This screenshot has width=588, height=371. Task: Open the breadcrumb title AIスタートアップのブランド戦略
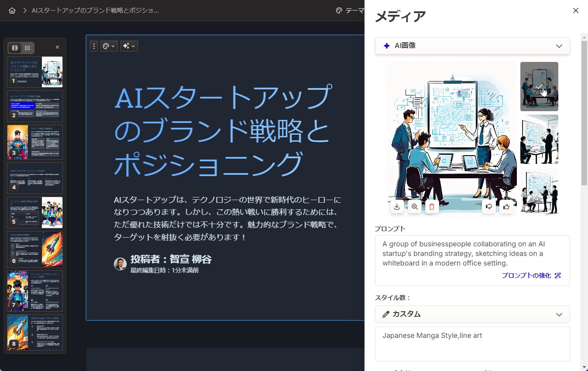(x=96, y=10)
